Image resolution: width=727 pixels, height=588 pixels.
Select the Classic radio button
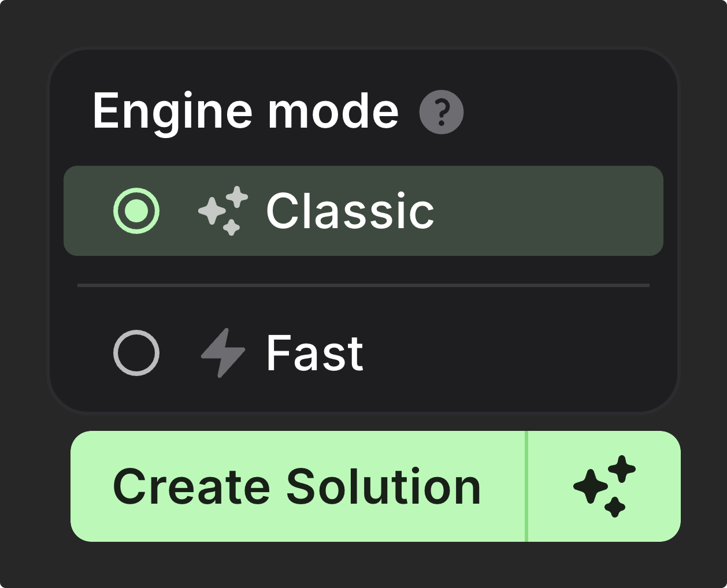[136, 211]
